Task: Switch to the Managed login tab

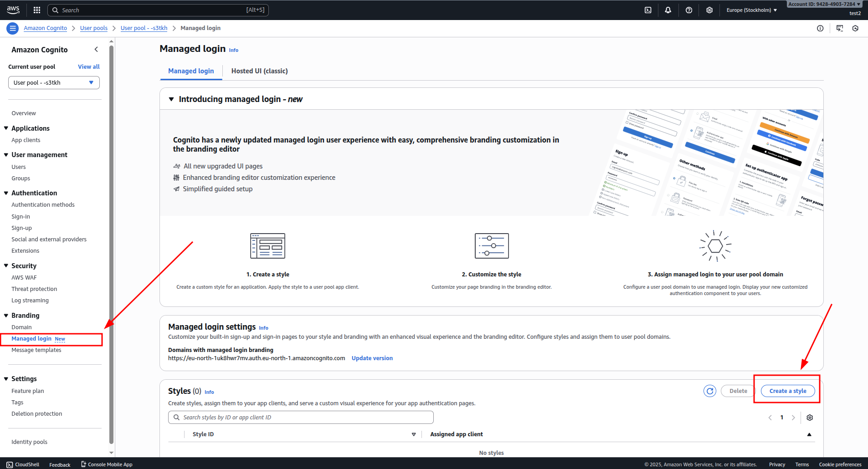Action: point(191,71)
